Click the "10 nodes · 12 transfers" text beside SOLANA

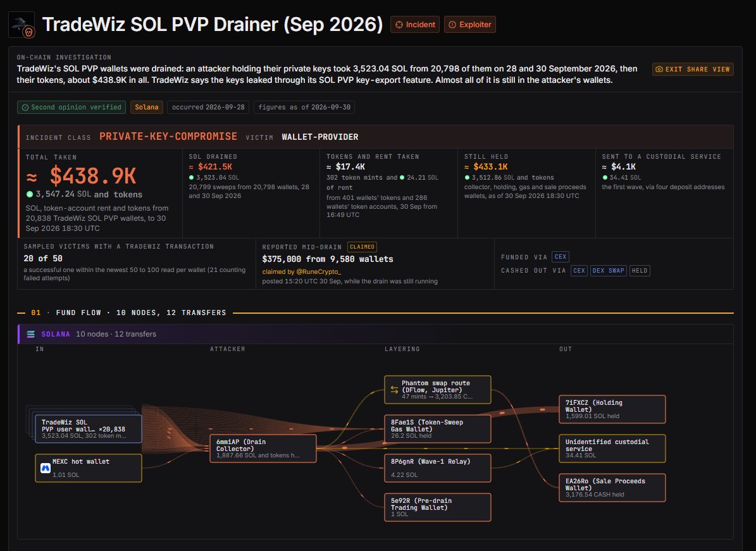(116, 334)
